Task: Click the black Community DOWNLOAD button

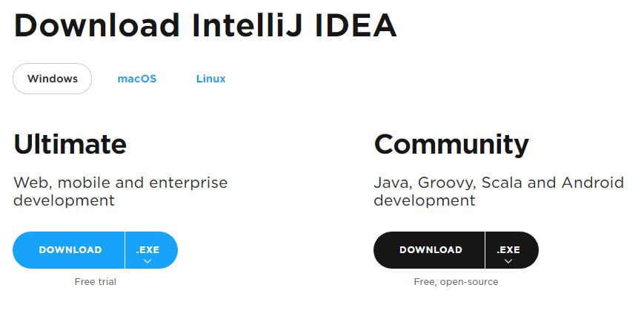Action: [x=430, y=250]
